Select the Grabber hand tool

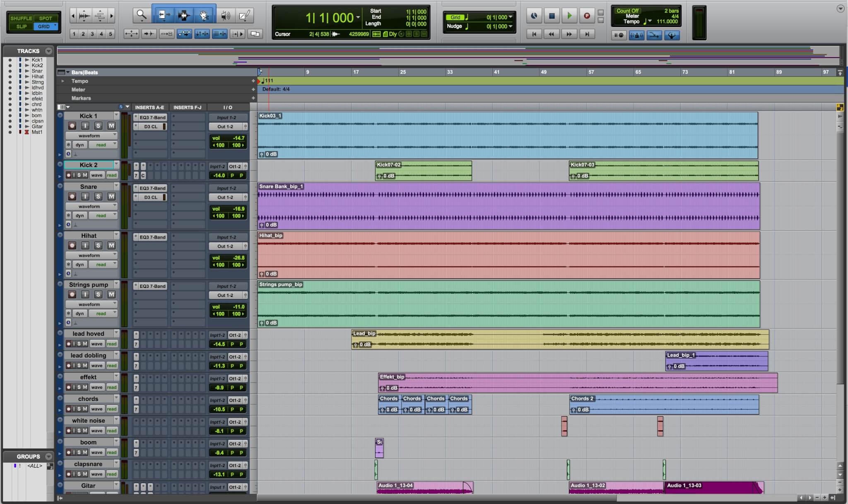(204, 15)
